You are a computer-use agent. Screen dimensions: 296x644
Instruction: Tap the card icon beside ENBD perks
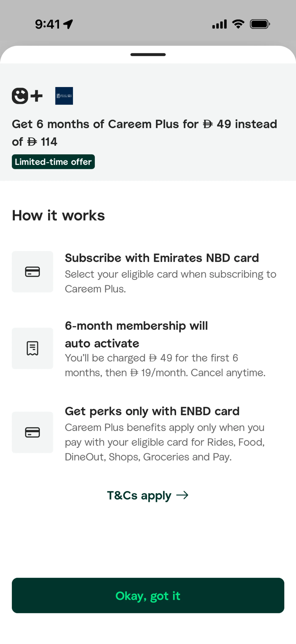click(x=33, y=432)
